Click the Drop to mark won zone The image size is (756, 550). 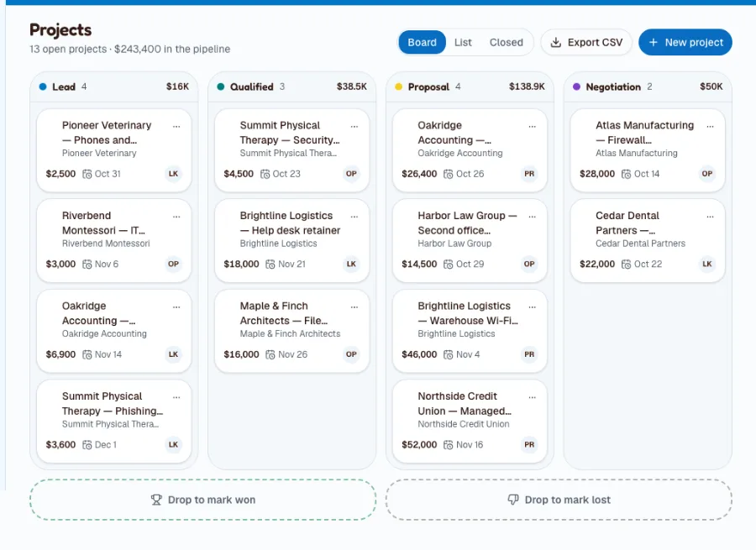203,500
